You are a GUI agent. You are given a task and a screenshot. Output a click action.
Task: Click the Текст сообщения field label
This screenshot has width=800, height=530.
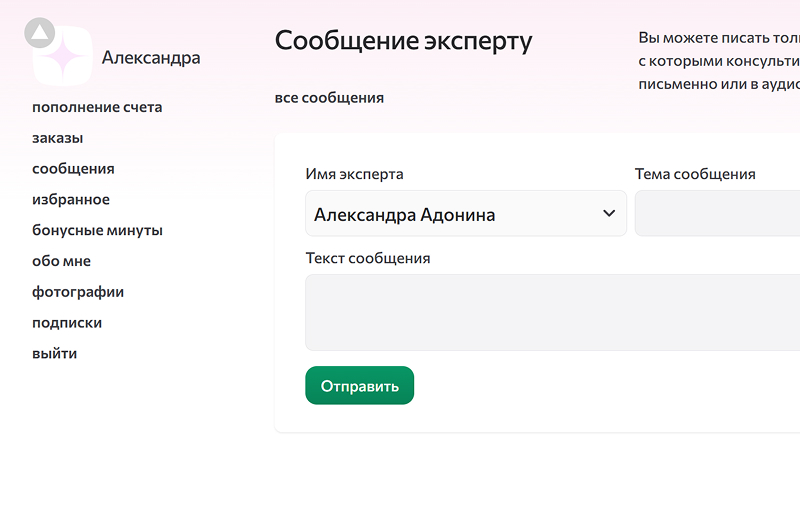(x=368, y=258)
